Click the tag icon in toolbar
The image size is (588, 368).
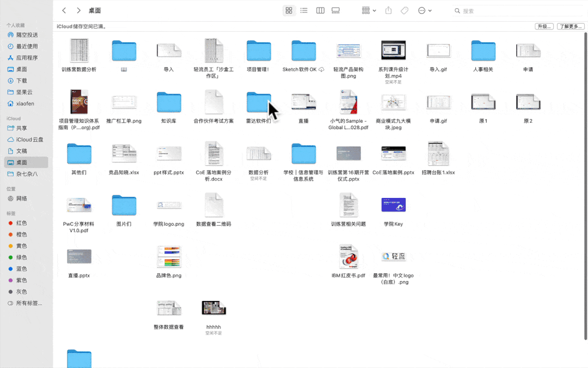point(404,10)
